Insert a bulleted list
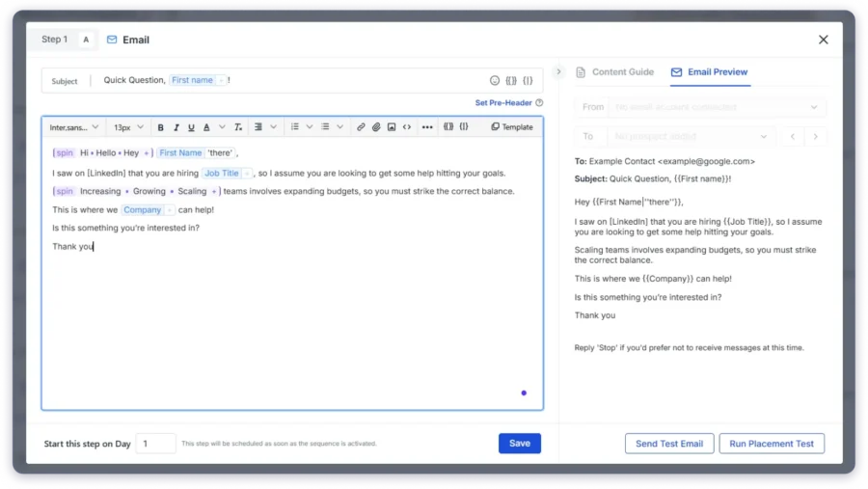 [325, 127]
